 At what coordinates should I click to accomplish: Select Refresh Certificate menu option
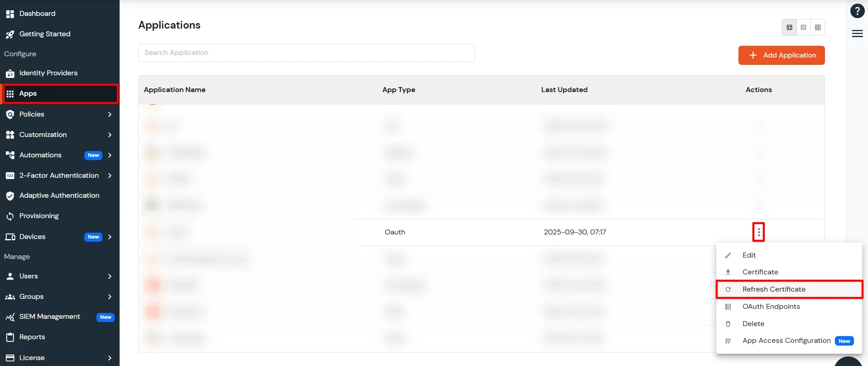tap(789, 289)
